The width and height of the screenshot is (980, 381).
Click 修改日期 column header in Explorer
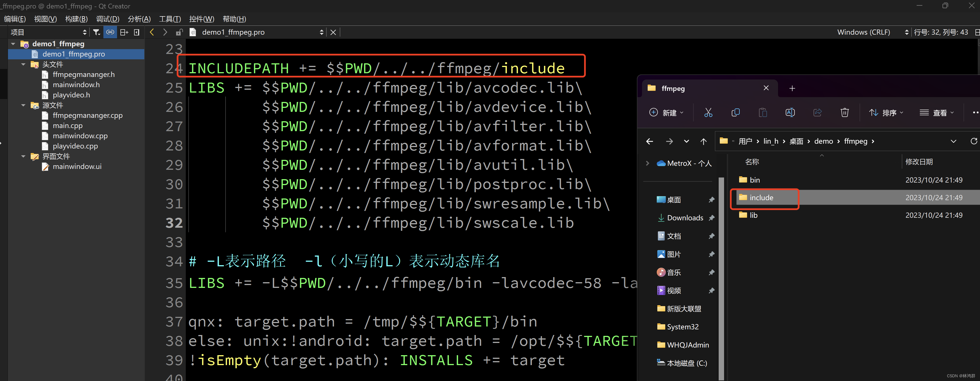[x=919, y=162]
